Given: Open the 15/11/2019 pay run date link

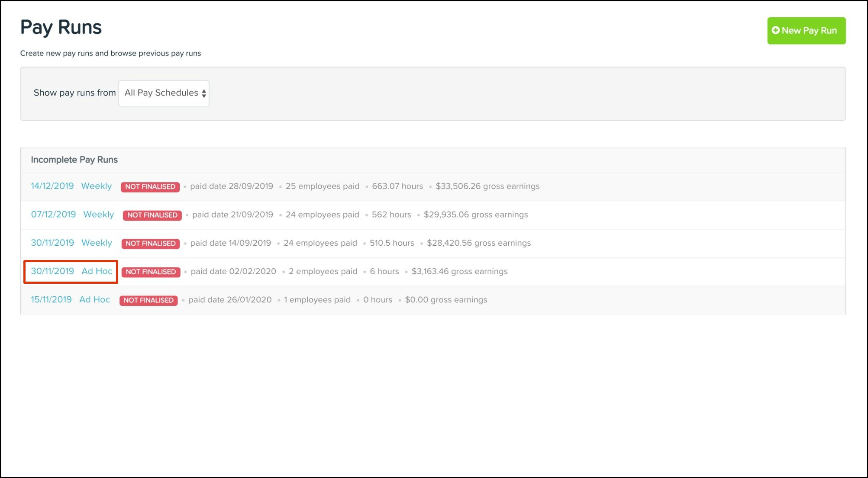Looking at the screenshot, I should tap(51, 299).
